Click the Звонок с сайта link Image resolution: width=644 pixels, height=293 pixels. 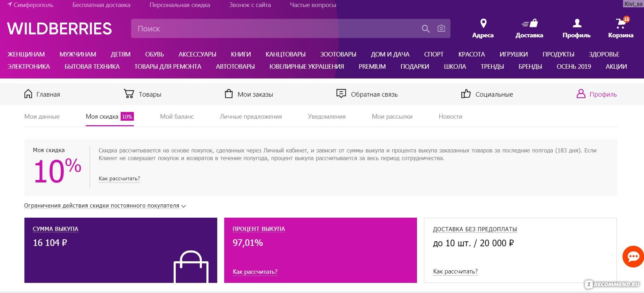(250, 5)
